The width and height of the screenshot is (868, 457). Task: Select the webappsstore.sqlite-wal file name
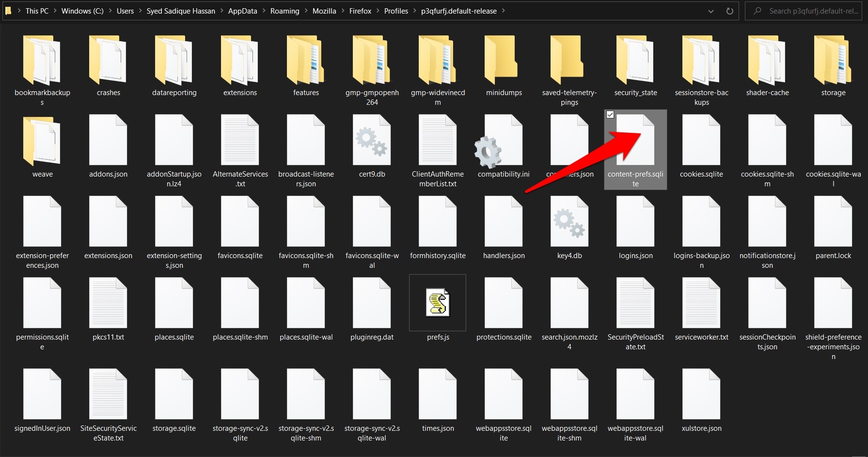tap(635, 433)
